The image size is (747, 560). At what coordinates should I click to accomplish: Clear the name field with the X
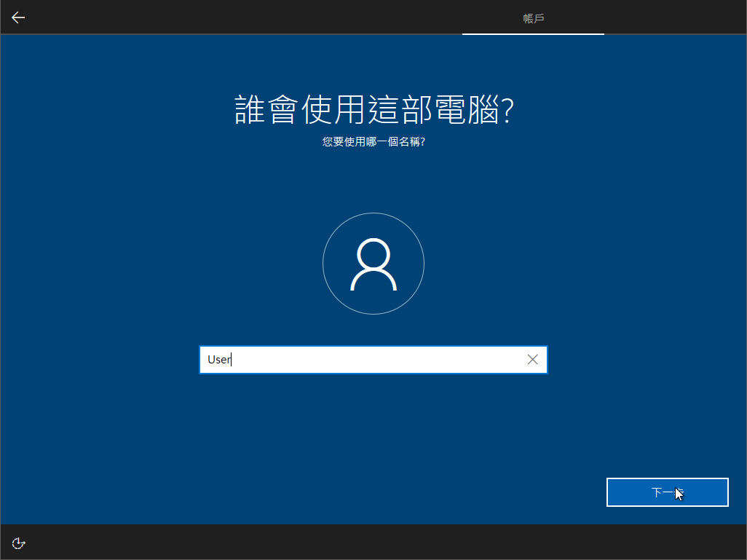[533, 360]
